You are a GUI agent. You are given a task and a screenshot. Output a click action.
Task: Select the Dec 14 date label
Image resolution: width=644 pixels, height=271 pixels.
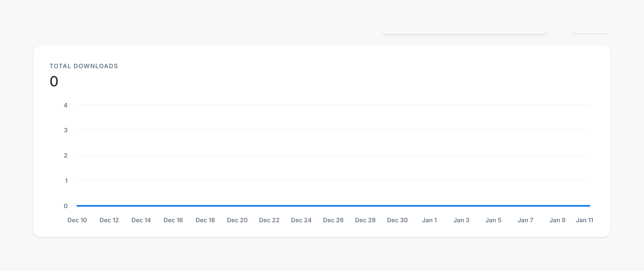tap(141, 220)
